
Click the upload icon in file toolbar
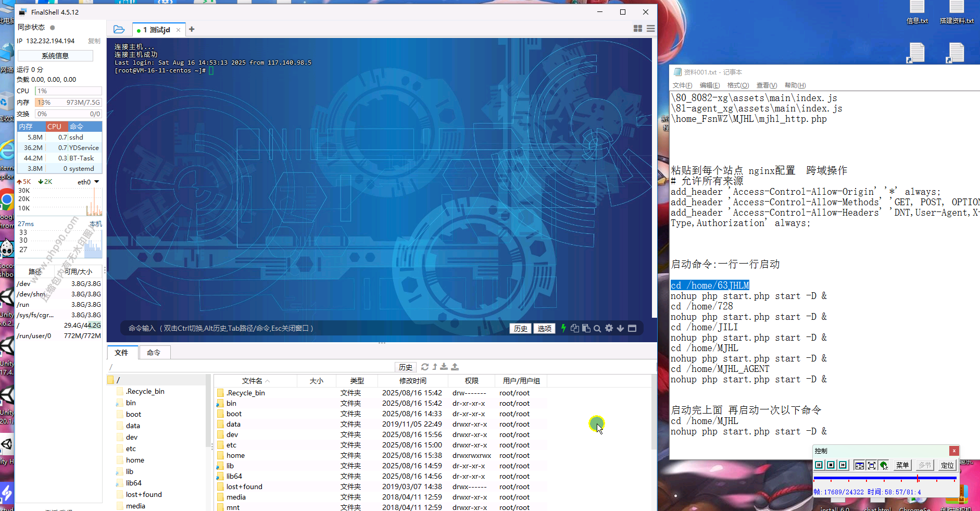tap(455, 367)
